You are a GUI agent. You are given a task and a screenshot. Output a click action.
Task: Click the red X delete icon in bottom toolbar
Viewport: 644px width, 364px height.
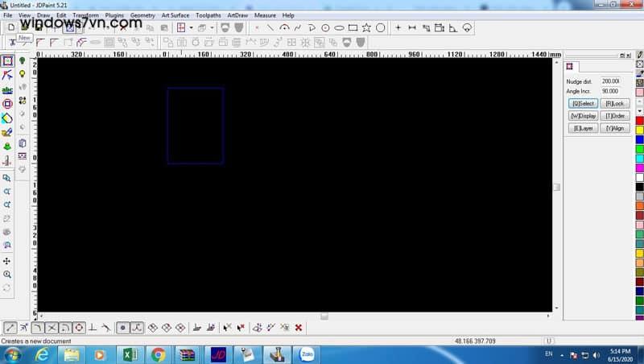[299, 328]
